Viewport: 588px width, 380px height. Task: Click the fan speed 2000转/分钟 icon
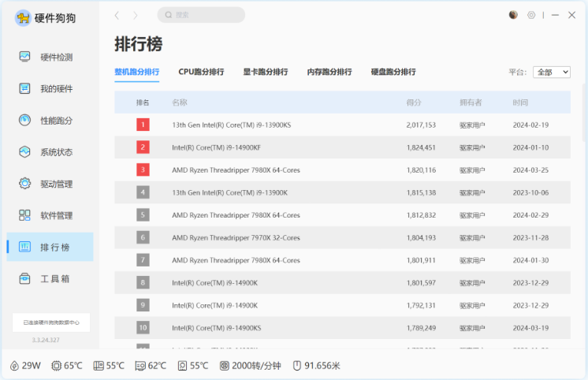tap(225, 366)
